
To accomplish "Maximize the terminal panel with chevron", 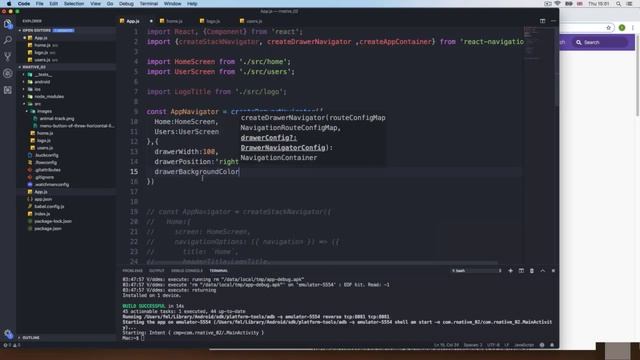I will click(543, 271).
